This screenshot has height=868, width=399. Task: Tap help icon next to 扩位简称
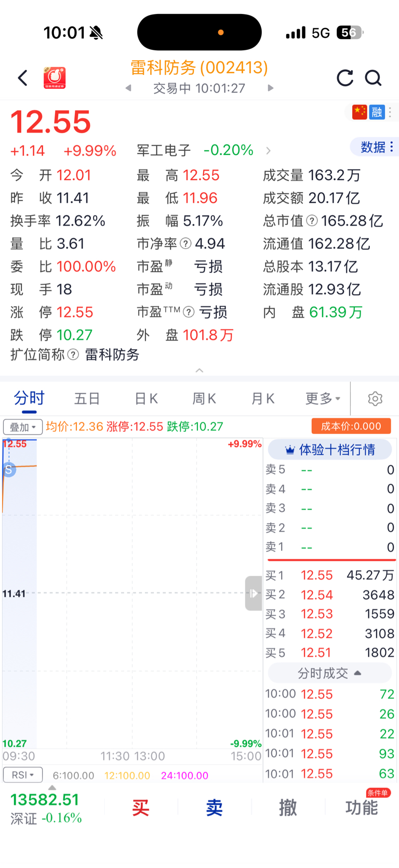73,355
